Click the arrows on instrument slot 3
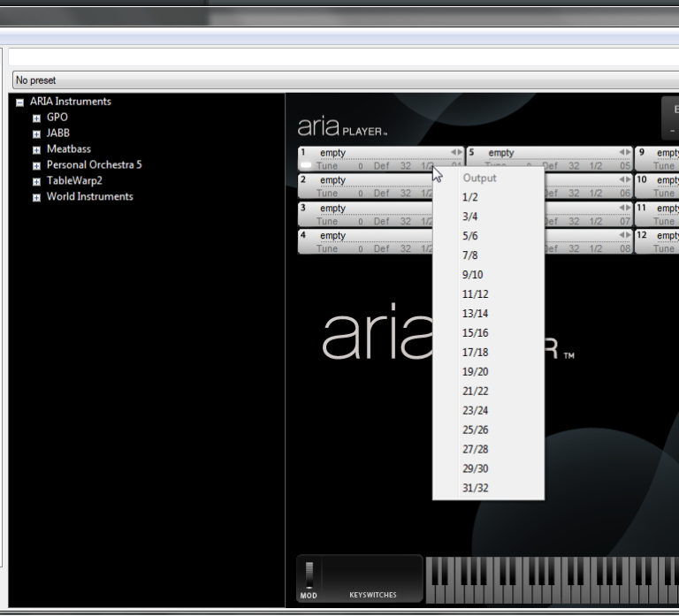 [x=456, y=208]
